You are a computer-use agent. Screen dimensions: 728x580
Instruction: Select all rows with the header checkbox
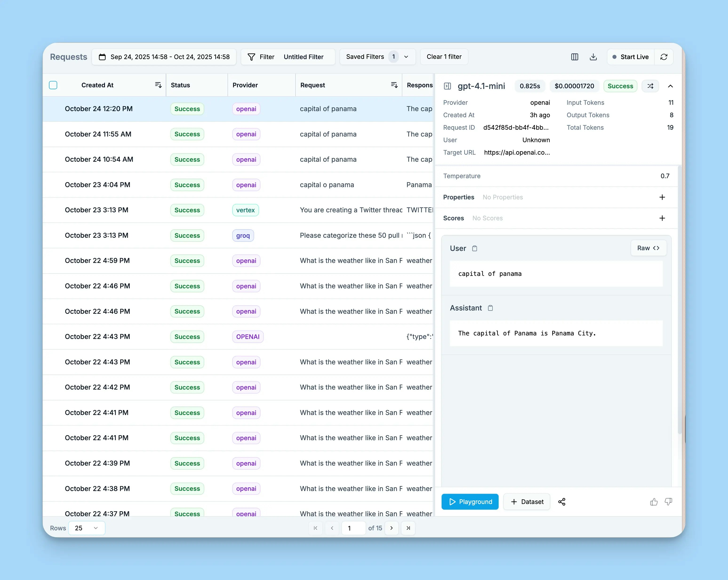click(x=53, y=85)
